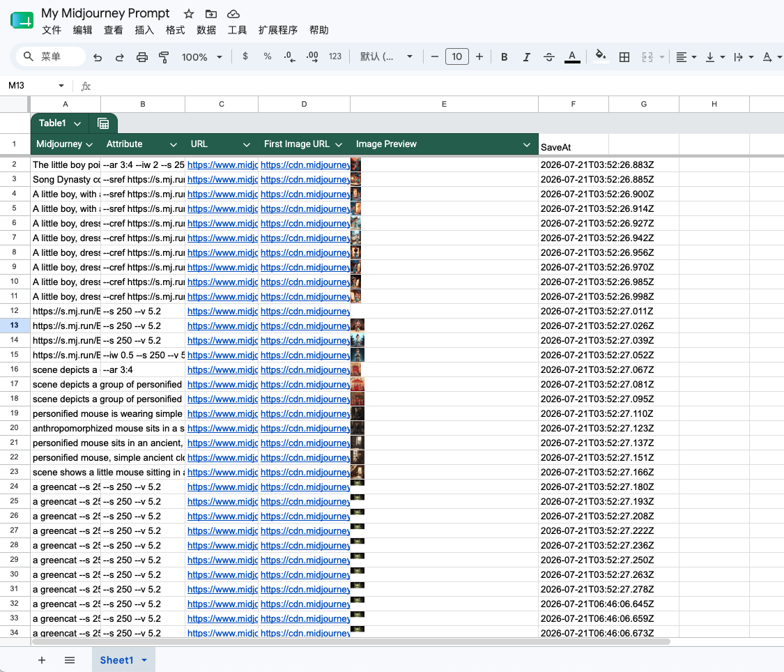This screenshot has width=784, height=672.
Task: Select the paint format roller
Action: coord(164,57)
